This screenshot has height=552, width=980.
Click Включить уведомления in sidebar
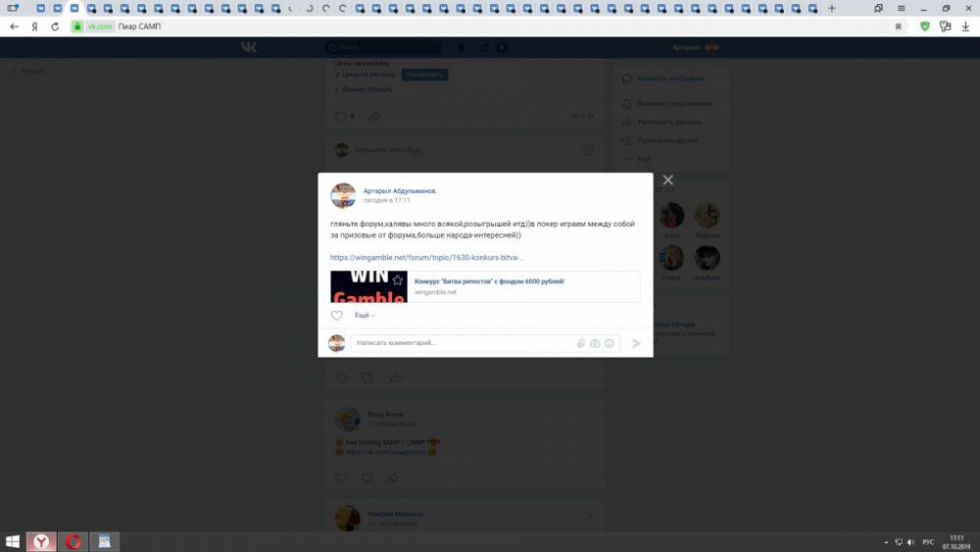pyautogui.click(x=674, y=103)
